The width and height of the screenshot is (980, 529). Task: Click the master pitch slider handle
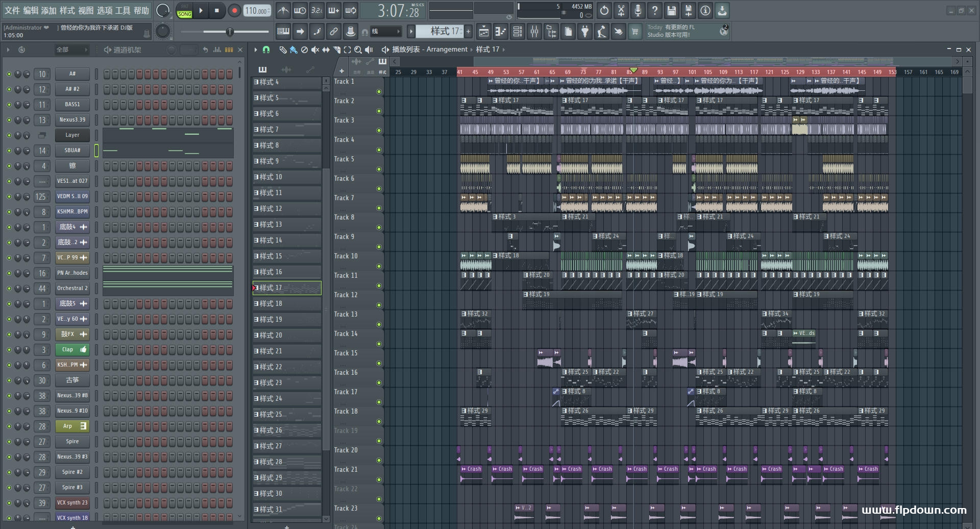[x=230, y=32]
